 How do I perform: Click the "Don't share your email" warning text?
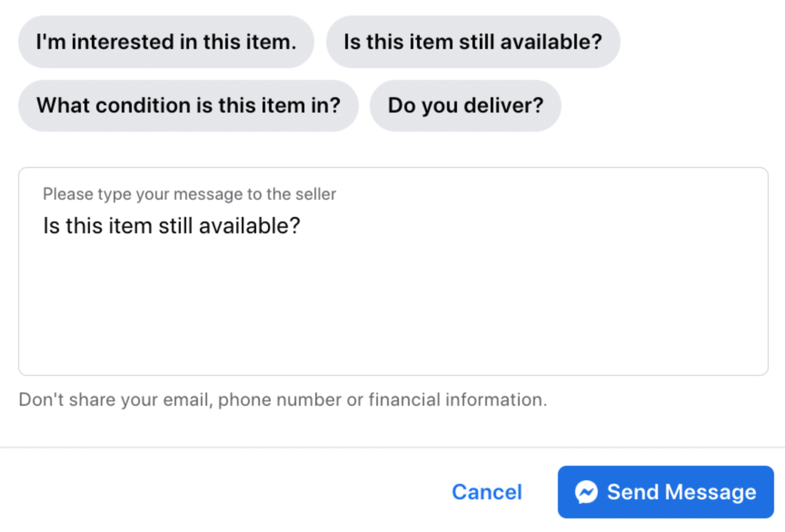point(283,400)
